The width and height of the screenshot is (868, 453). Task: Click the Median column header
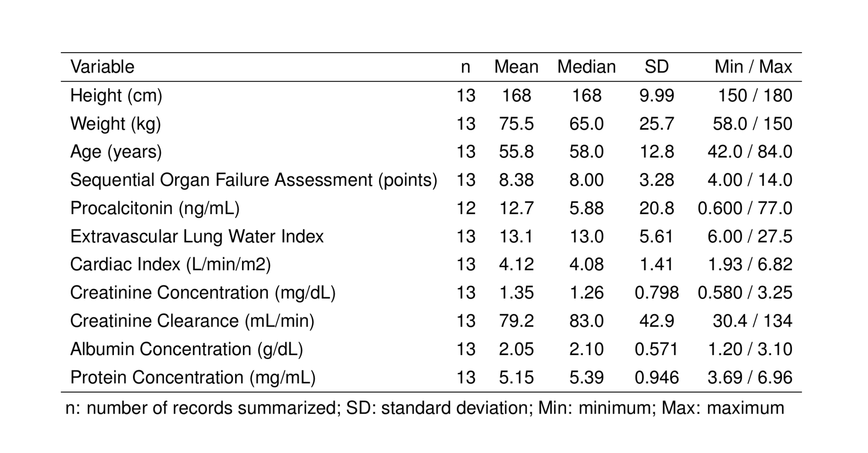tap(586, 67)
